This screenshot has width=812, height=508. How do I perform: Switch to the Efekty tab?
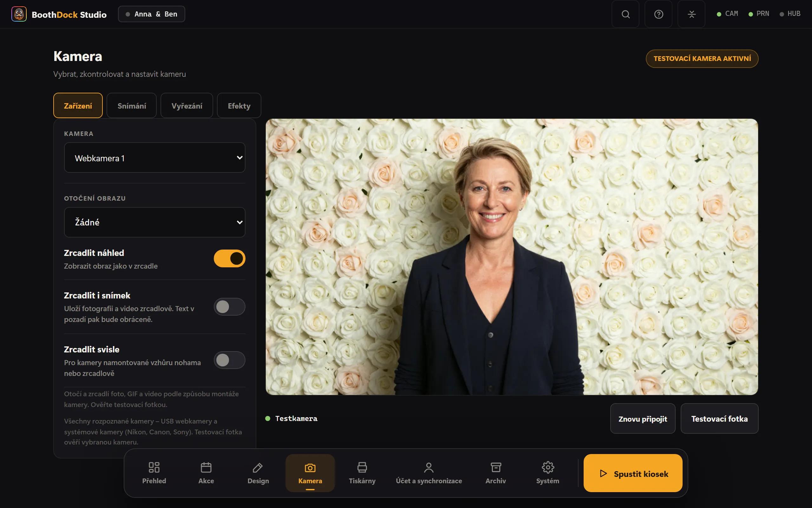pyautogui.click(x=239, y=105)
